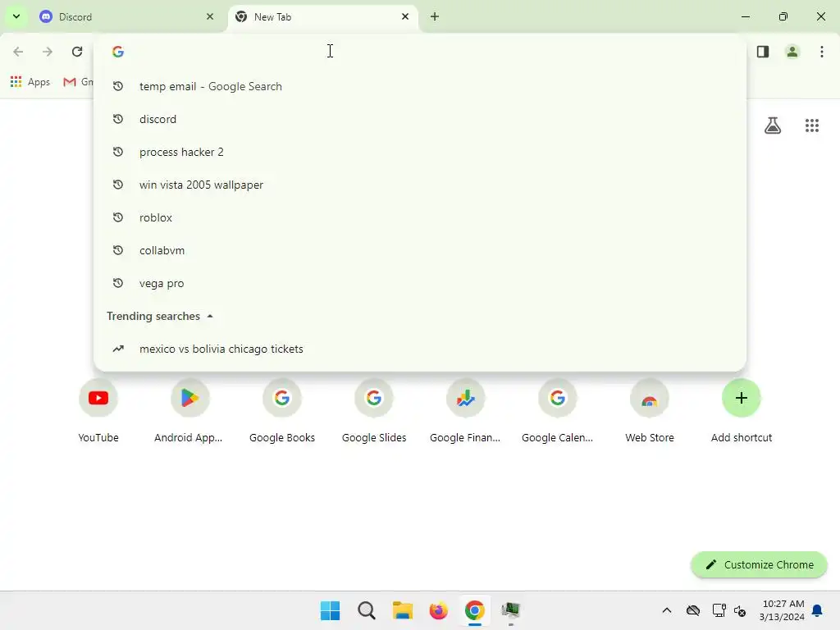Close the Discord tab
The image size is (840, 630).
(x=210, y=16)
